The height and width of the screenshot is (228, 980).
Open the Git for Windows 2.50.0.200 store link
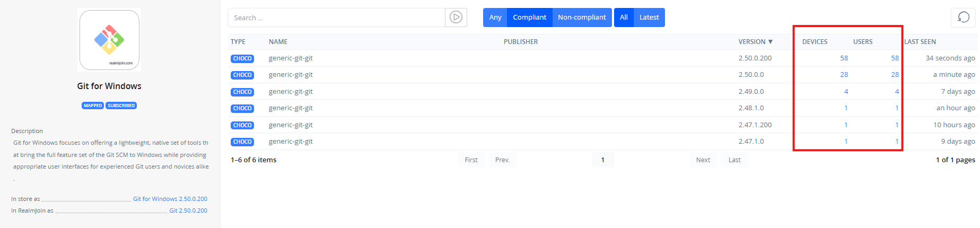tap(170, 199)
